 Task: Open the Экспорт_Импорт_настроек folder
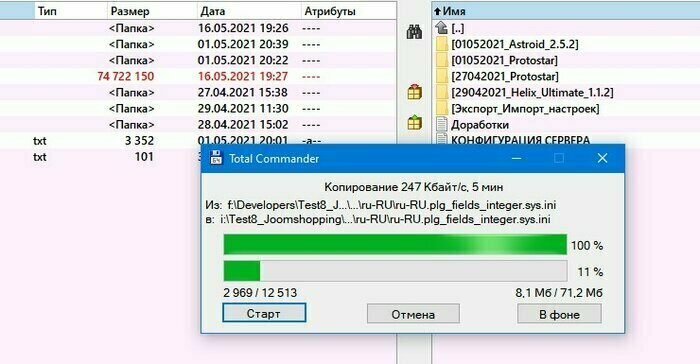[x=525, y=109]
